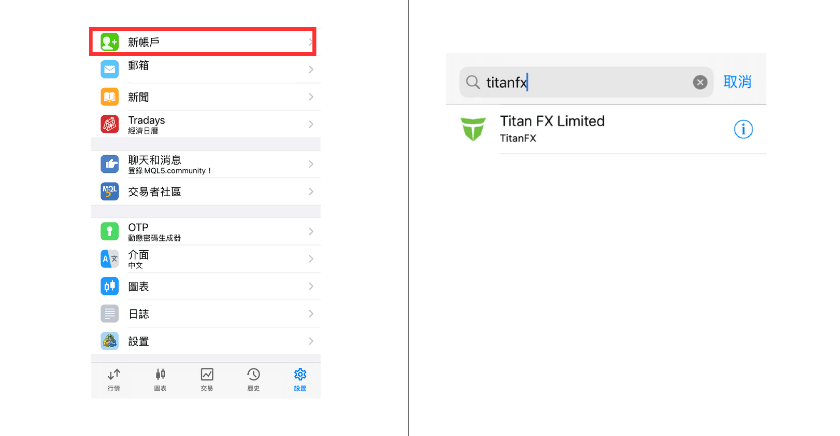Image resolution: width=840 pixels, height=436 pixels.
Task: Expand the 郵箱 row chevron
Action: coord(311,69)
